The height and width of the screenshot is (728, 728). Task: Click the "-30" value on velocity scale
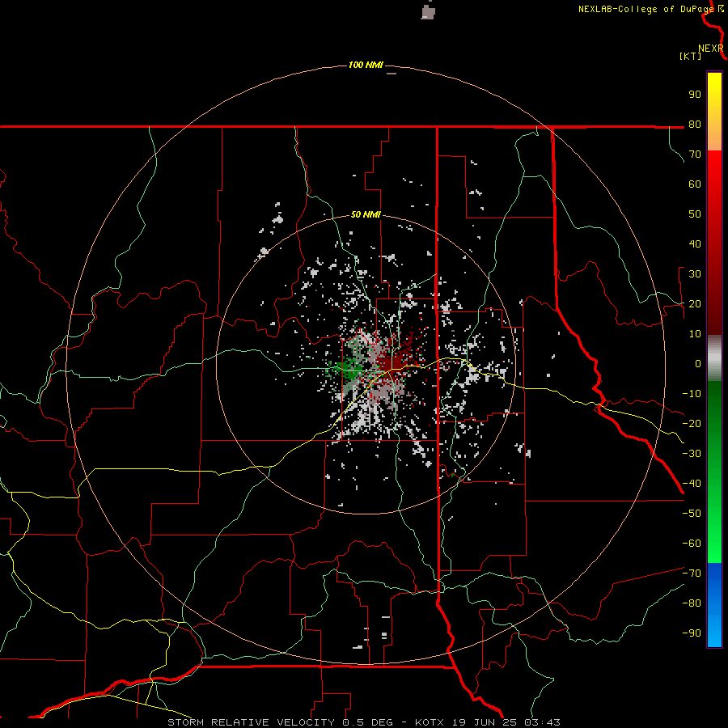point(692,454)
